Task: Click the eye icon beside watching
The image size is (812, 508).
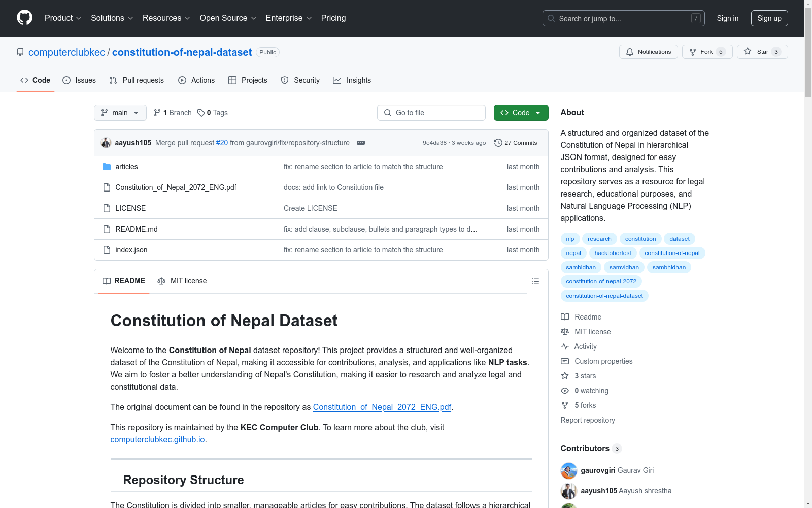Action: [565, 391]
